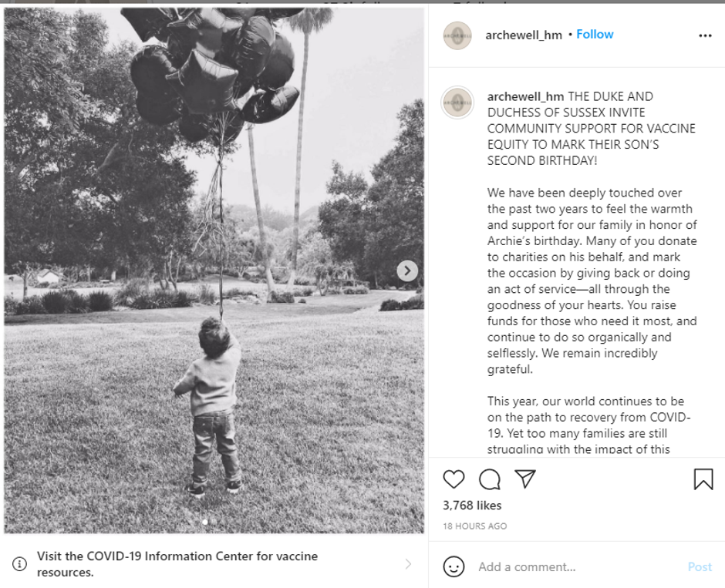Like the post with the heart icon

click(454, 479)
